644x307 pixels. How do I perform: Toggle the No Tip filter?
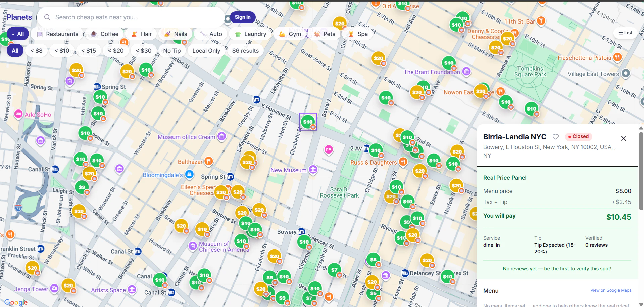pos(172,51)
